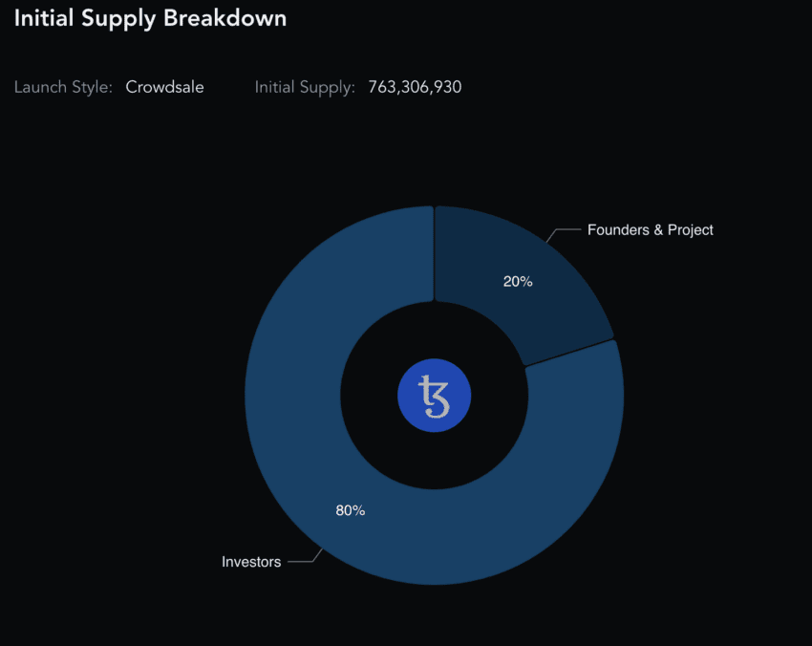This screenshot has width=812, height=646.
Task: Click the Crowdsale launch style value
Action: pos(164,87)
